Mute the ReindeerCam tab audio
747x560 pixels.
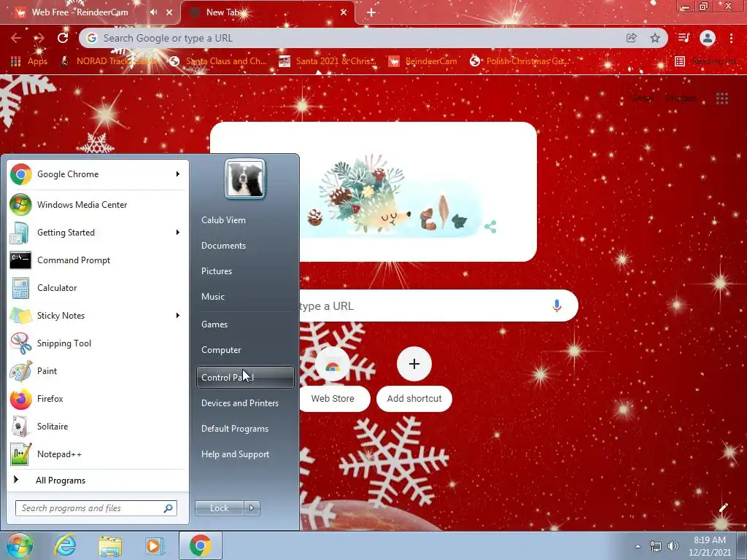[x=153, y=12]
